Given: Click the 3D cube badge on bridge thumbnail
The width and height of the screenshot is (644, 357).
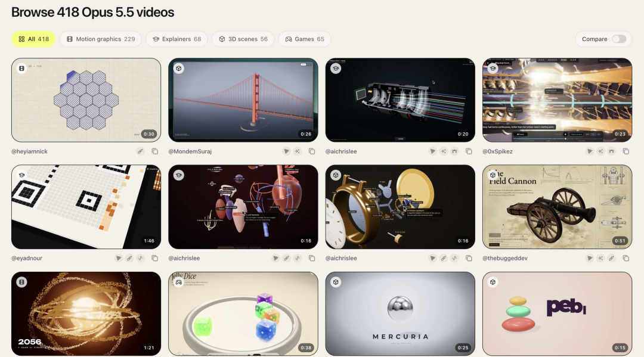Looking at the screenshot, I should click(179, 69).
